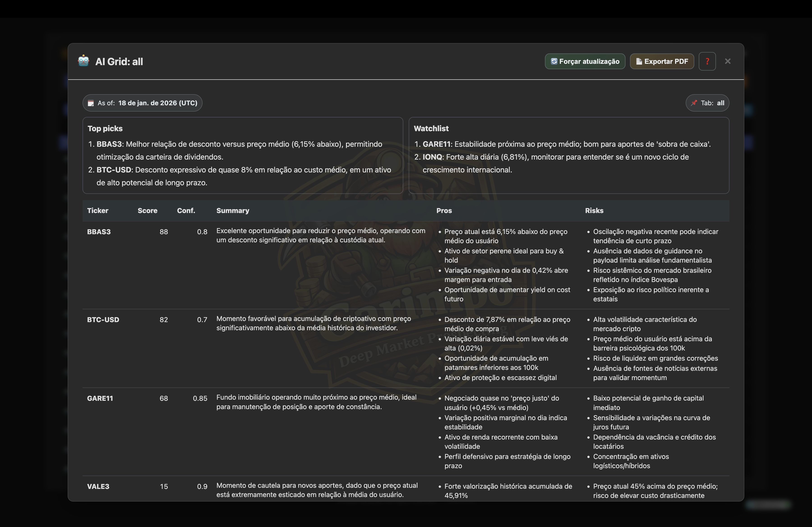
Task: Click the refresh icon in Forçar atualização
Action: tap(554, 61)
